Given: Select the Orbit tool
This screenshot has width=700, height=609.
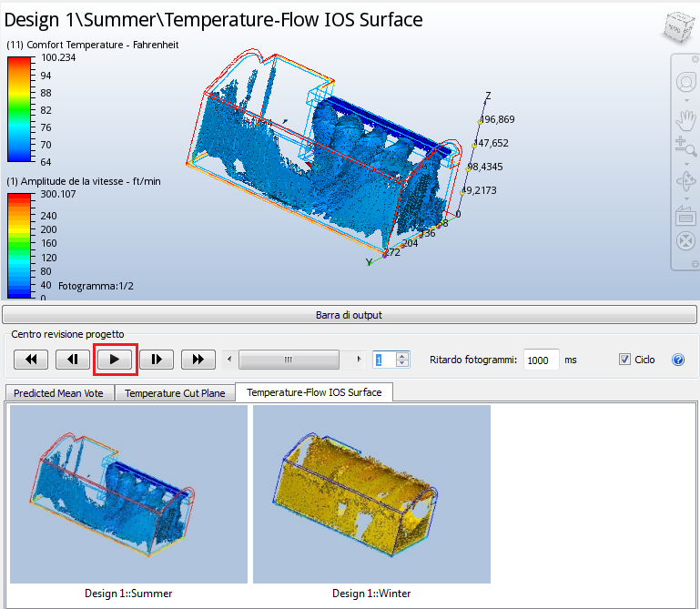Looking at the screenshot, I should tap(685, 181).
